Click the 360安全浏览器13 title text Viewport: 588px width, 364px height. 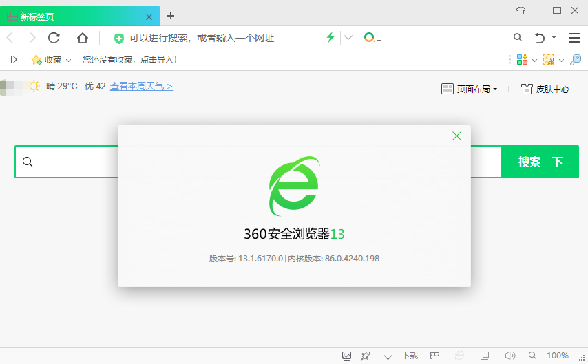pos(295,234)
